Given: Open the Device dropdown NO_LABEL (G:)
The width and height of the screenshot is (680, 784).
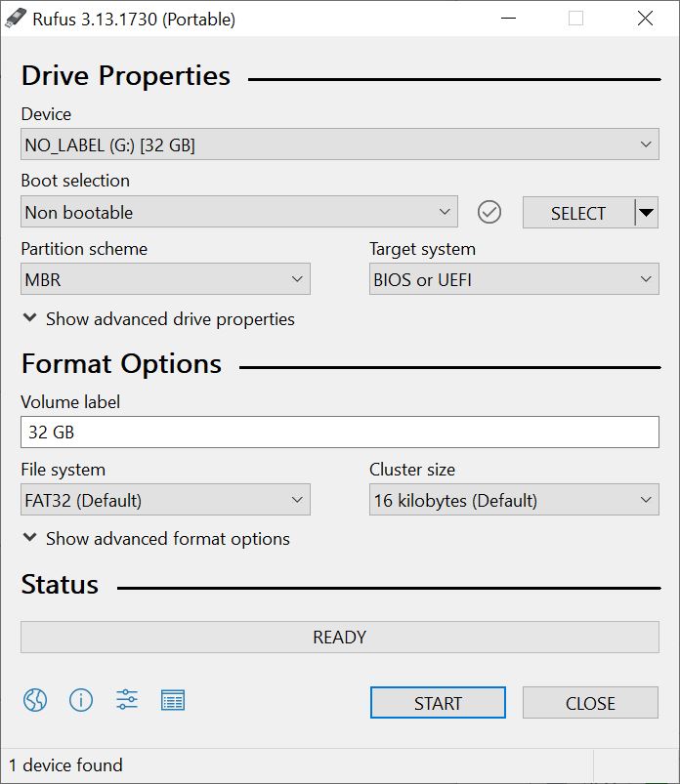Looking at the screenshot, I should 340,144.
